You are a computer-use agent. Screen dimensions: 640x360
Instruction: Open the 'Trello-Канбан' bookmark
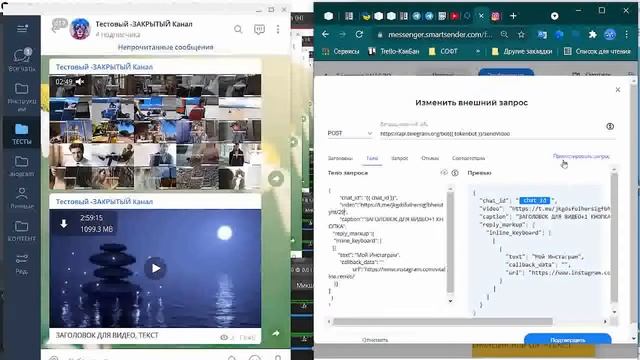click(x=394, y=51)
